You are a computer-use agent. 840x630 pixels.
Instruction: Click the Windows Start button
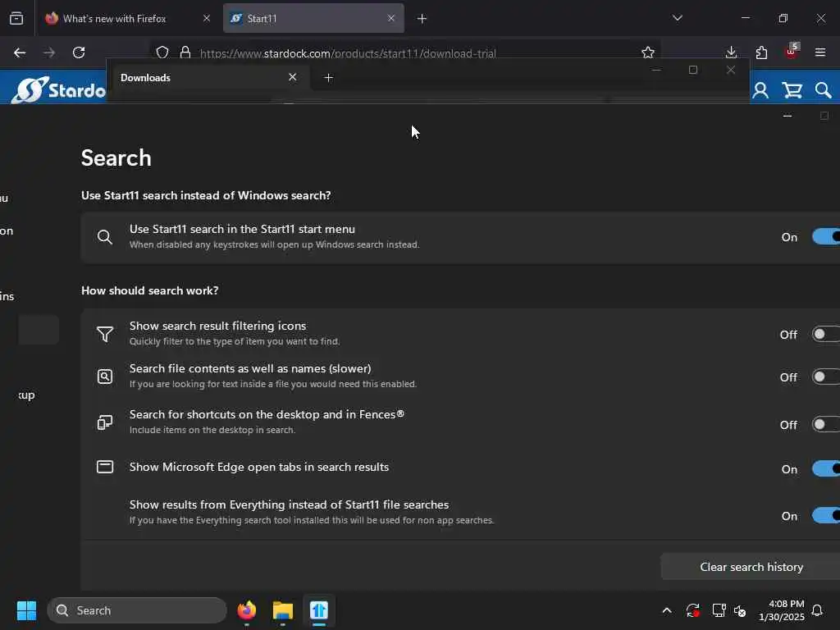pos(27,610)
